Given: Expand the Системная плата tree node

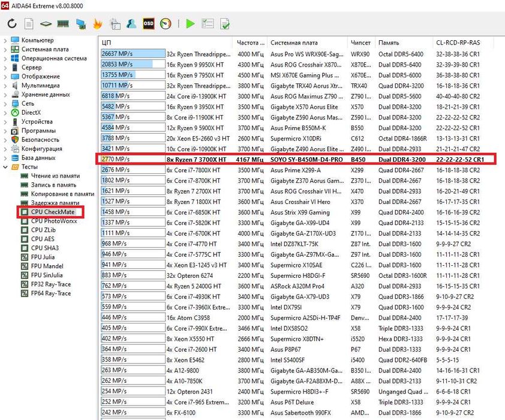Looking at the screenshot, I should (x=5, y=50).
